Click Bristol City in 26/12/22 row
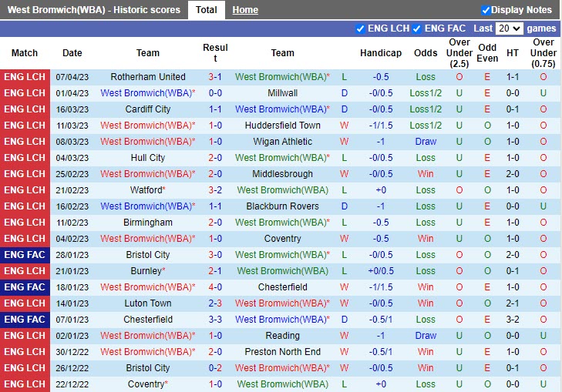Screen dimensions: 562x392 click(148, 367)
